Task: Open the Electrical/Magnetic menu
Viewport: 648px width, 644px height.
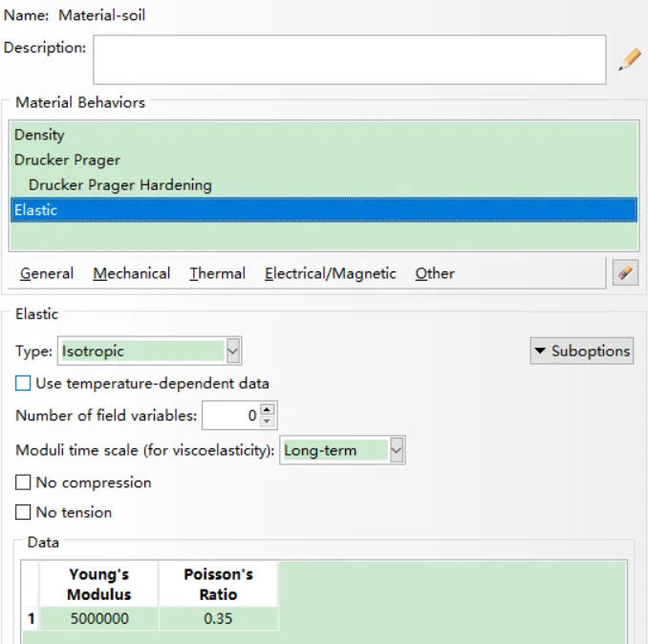Action: pos(330,273)
